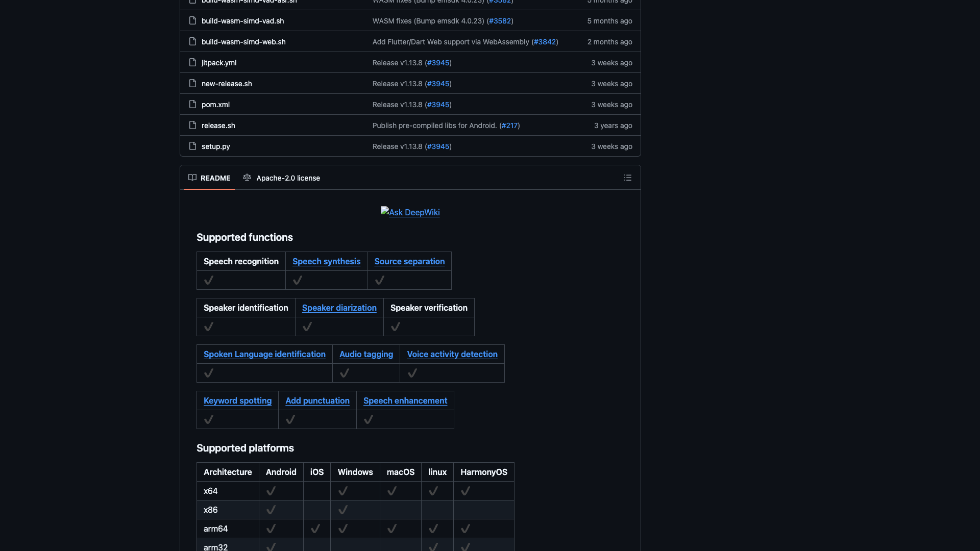Open the README outline icon
The height and width of the screenshot is (551, 980).
coord(627,178)
